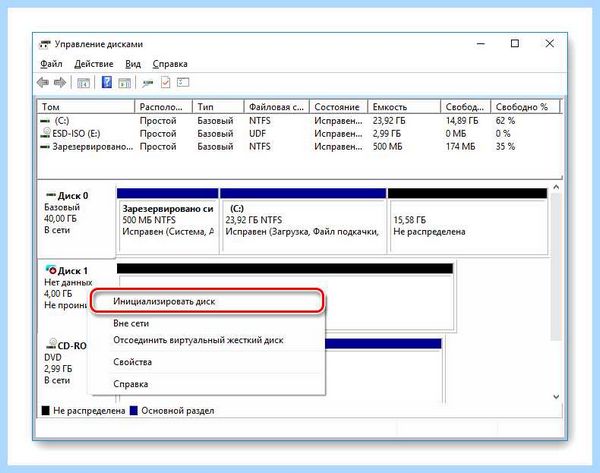Click the Forward arrow toolbar icon
The height and width of the screenshot is (473, 600).
(x=60, y=82)
